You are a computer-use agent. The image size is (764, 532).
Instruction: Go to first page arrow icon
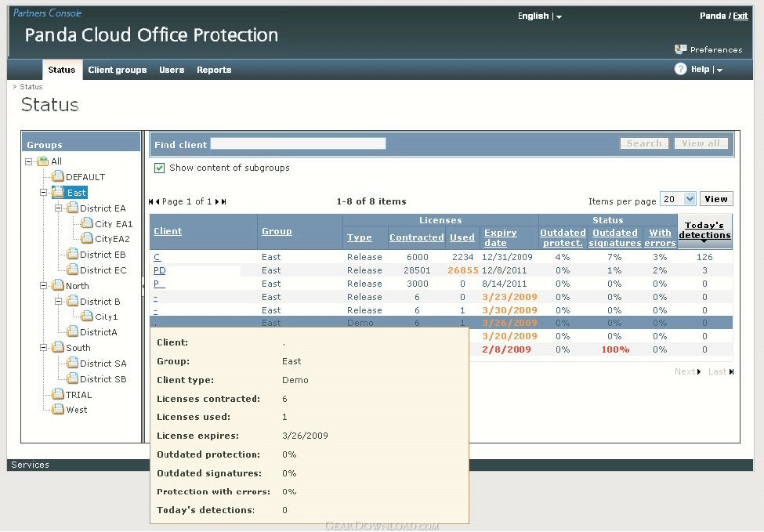click(151, 201)
